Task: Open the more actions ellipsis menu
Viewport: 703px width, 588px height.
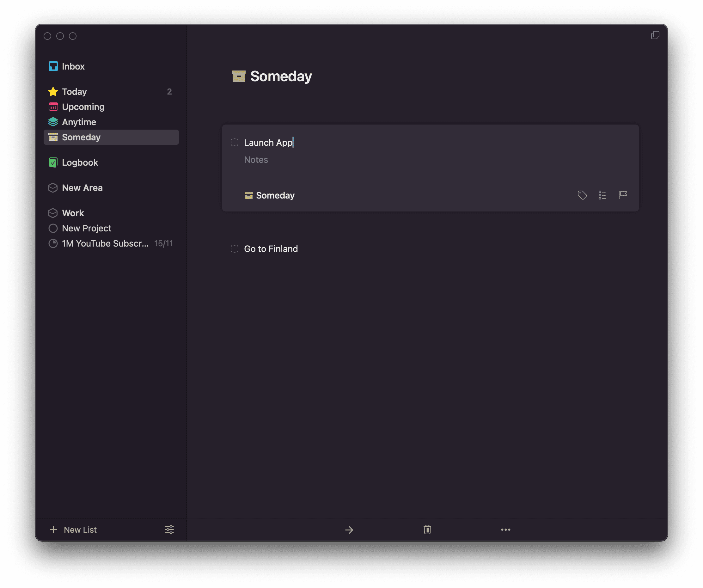Action: (x=505, y=530)
